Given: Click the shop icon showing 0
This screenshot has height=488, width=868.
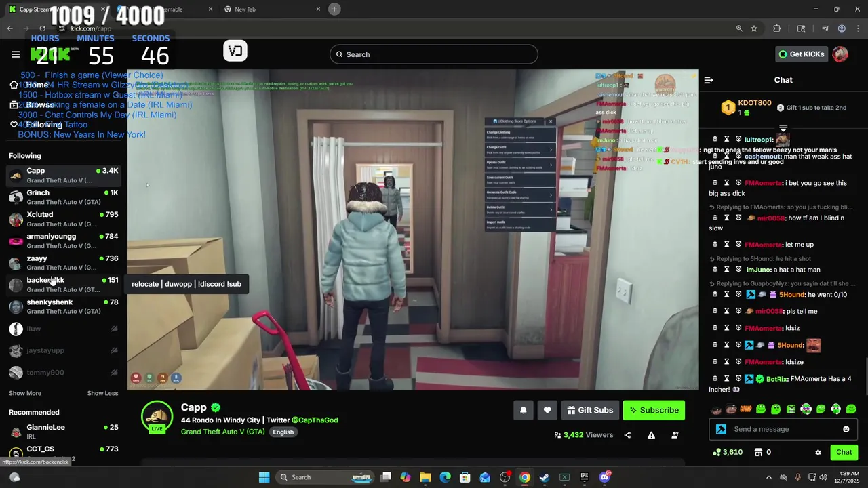Looking at the screenshot, I should coord(759,452).
